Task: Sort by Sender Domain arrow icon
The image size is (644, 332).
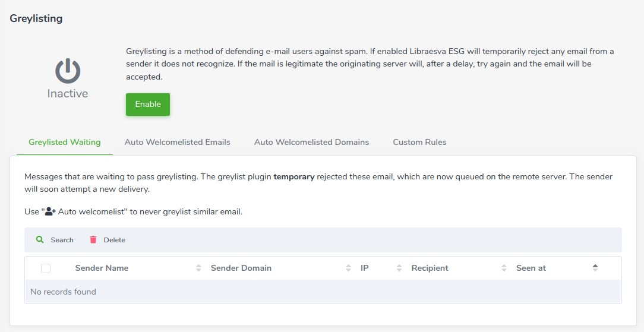Action: pyautogui.click(x=348, y=268)
